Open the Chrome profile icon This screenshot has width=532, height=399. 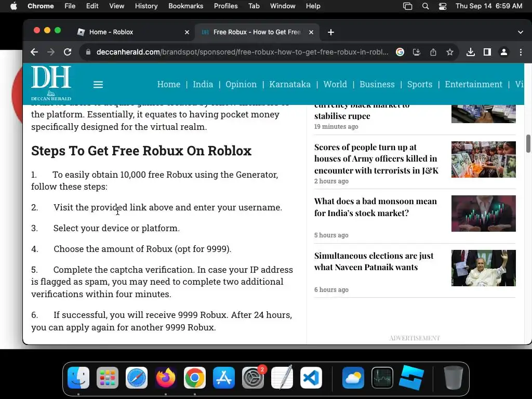point(504,52)
